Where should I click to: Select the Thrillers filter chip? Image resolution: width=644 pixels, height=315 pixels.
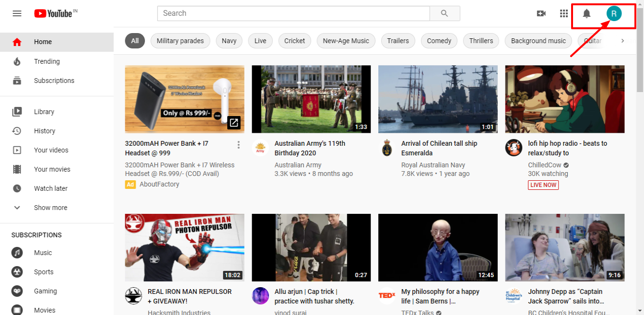tap(481, 41)
